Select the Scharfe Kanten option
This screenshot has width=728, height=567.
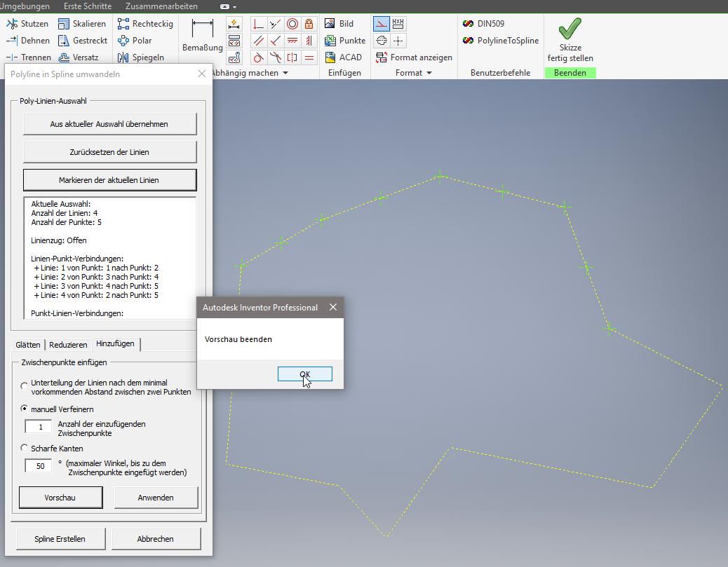24,448
